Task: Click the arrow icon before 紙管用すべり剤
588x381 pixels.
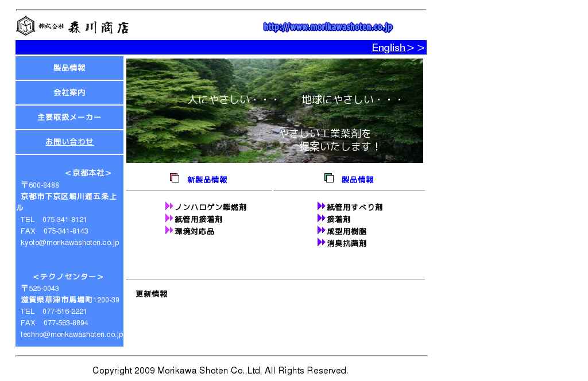Action: point(321,207)
